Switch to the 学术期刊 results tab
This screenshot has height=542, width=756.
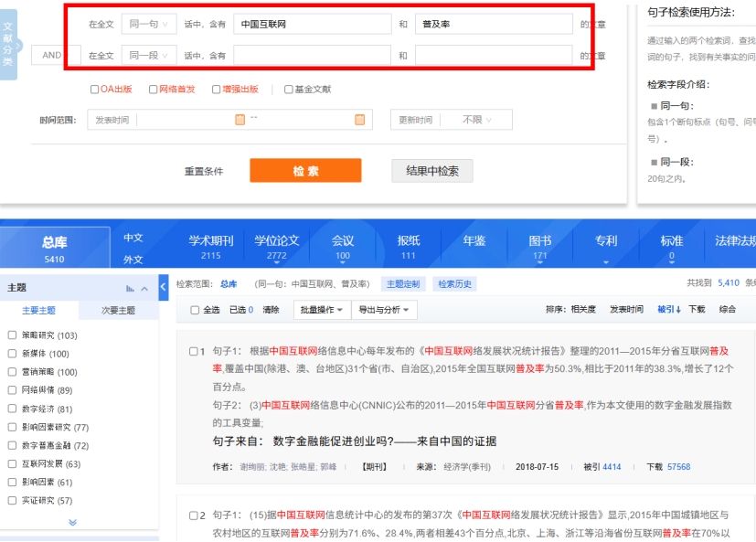click(211, 247)
